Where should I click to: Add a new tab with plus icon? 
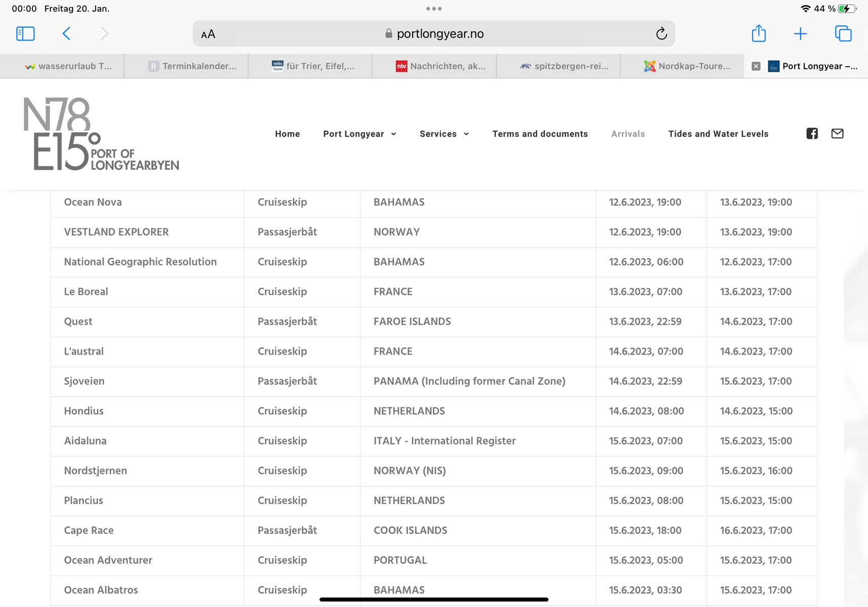tap(800, 34)
